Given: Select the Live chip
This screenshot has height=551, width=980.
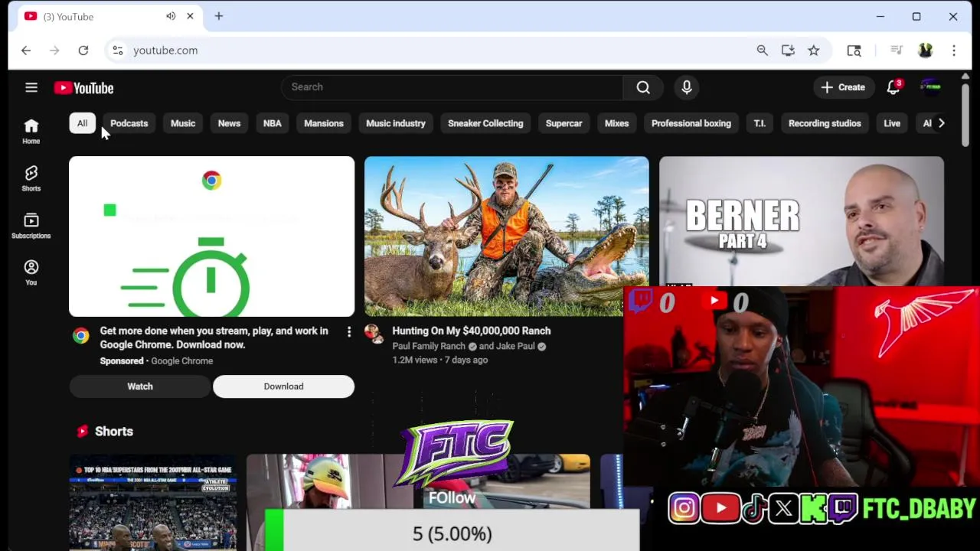Looking at the screenshot, I should tap(892, 123).
